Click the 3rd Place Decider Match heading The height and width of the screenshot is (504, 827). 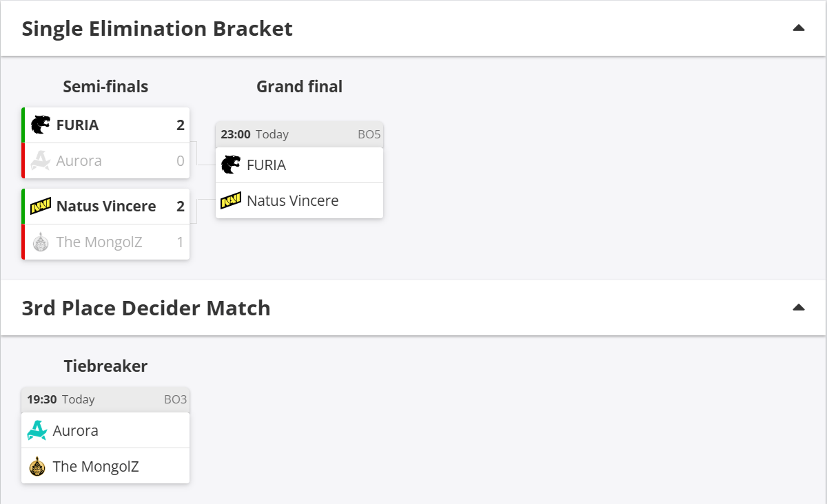[146, 308]
